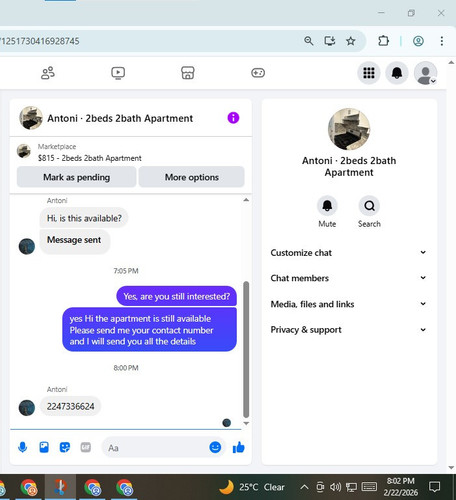Open Chrome profile icon
The width and height of the screenshot is (456, 500).
[x=418, y=41]
